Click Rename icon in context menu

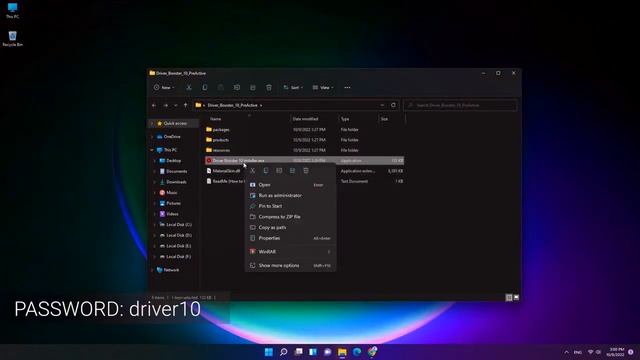[279, 171]
